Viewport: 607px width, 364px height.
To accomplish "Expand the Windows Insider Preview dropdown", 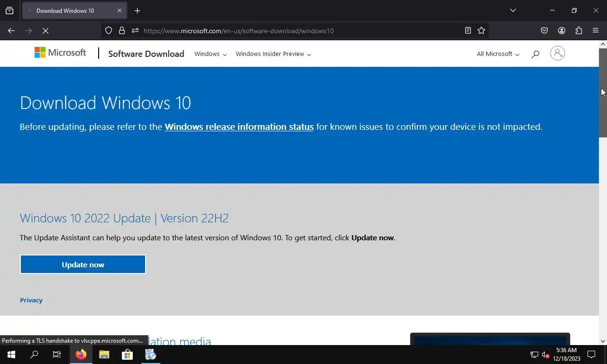I will point(273,54).
